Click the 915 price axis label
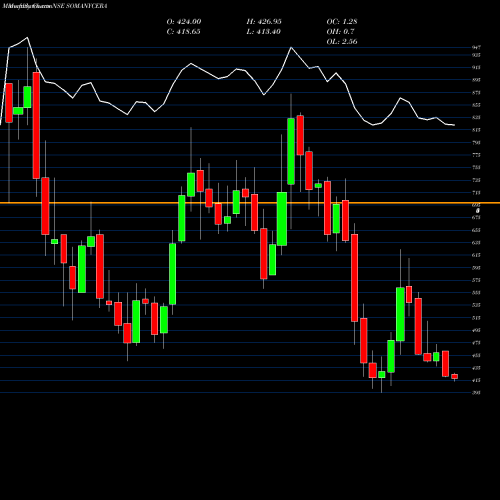The height and width of the screenshot is (500, 500). (476, 67)
